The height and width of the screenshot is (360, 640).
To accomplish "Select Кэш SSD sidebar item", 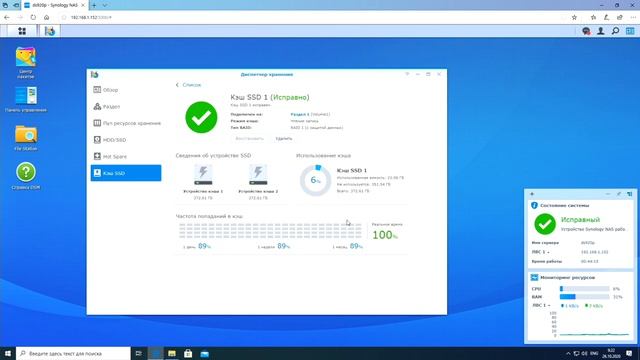I will click(x=126, y=173).
